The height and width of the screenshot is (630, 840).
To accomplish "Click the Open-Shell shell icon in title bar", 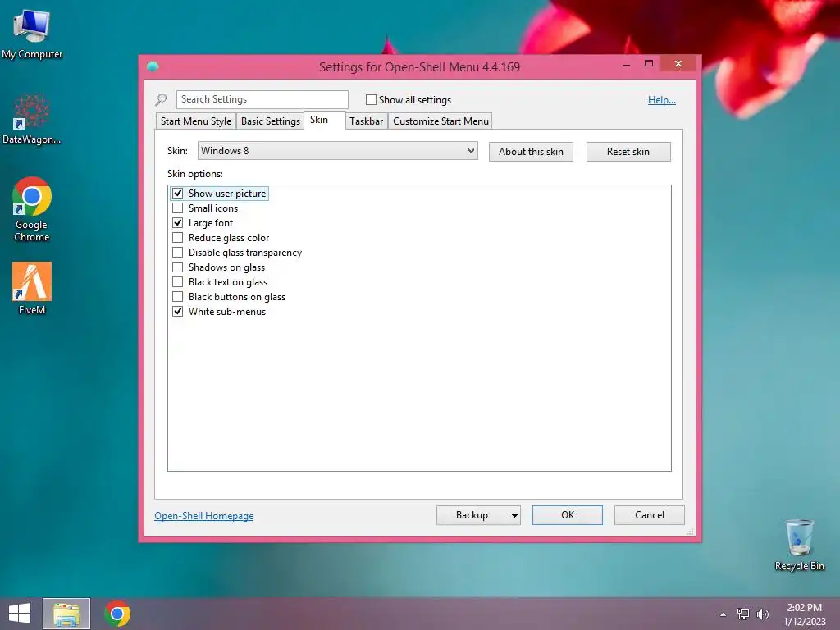I will 153,66.
